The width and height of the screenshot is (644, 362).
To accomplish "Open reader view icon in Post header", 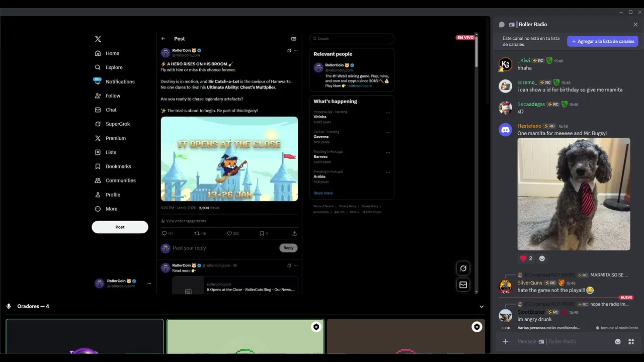I will pyautogui.click(x=294, y=39).
